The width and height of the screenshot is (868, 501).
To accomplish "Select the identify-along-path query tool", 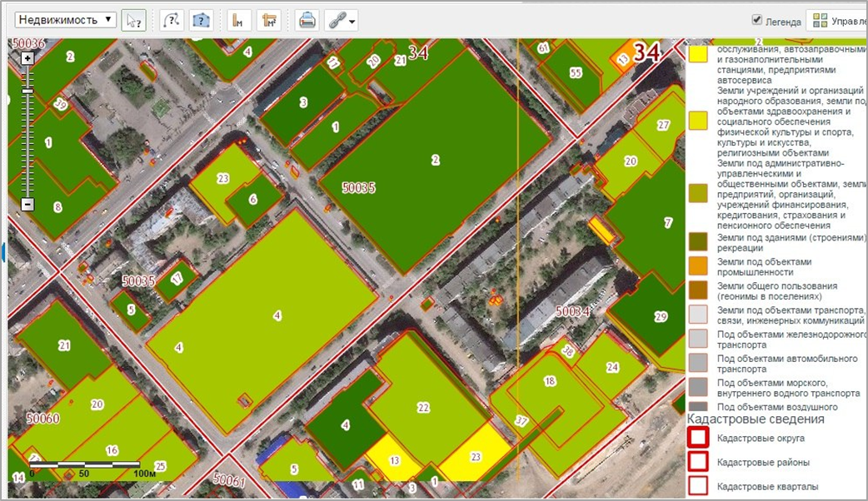I will 172,21.
